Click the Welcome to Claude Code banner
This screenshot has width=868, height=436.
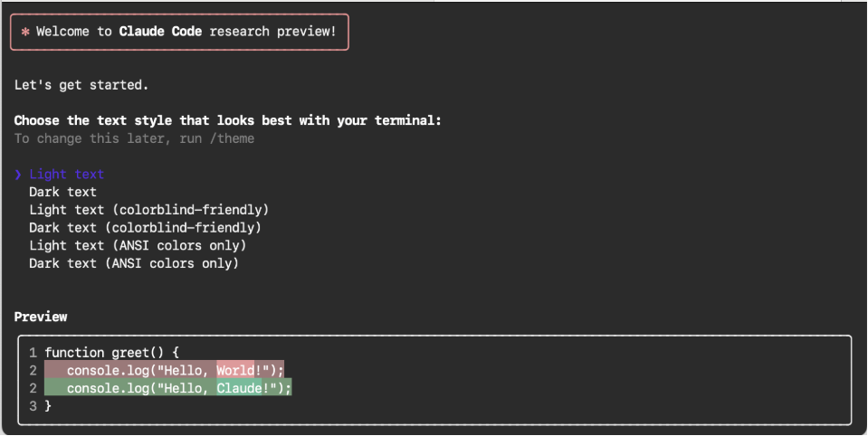(179, 32)
